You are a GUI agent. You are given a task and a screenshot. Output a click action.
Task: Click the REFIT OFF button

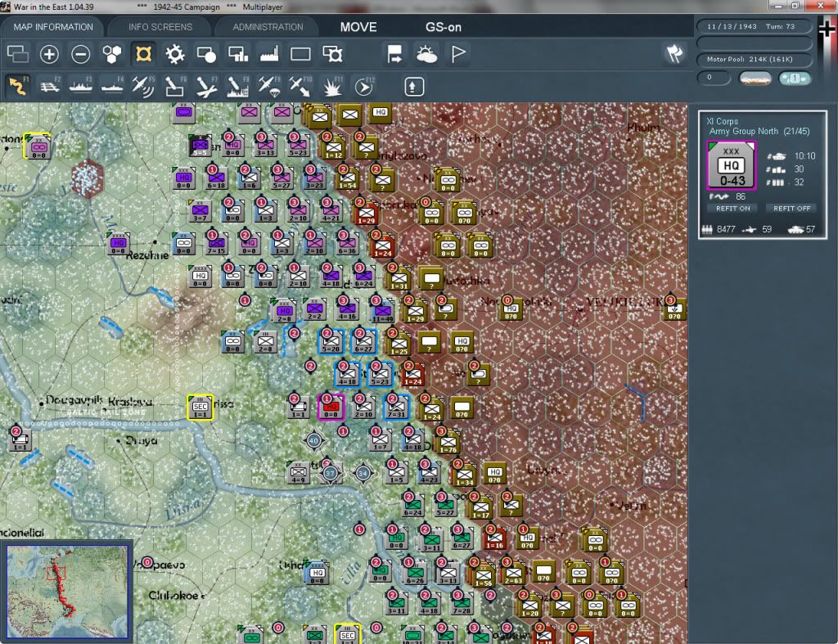pos(791,209)
